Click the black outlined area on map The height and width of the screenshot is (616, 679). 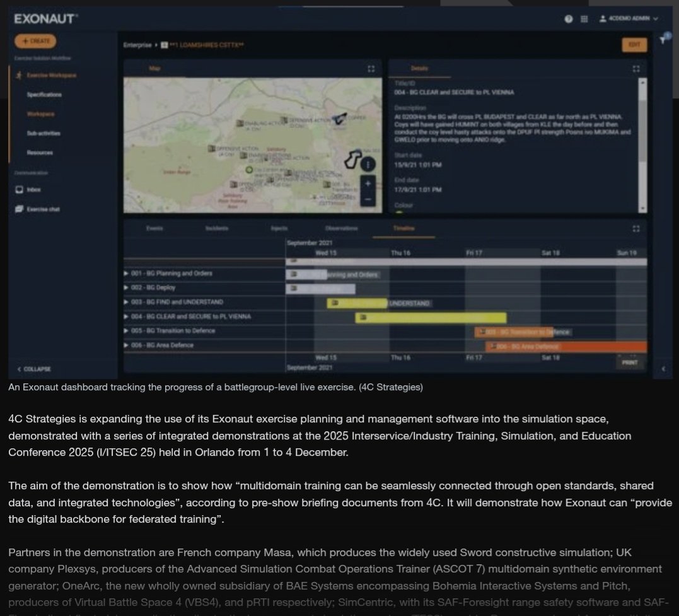[353, 160]
